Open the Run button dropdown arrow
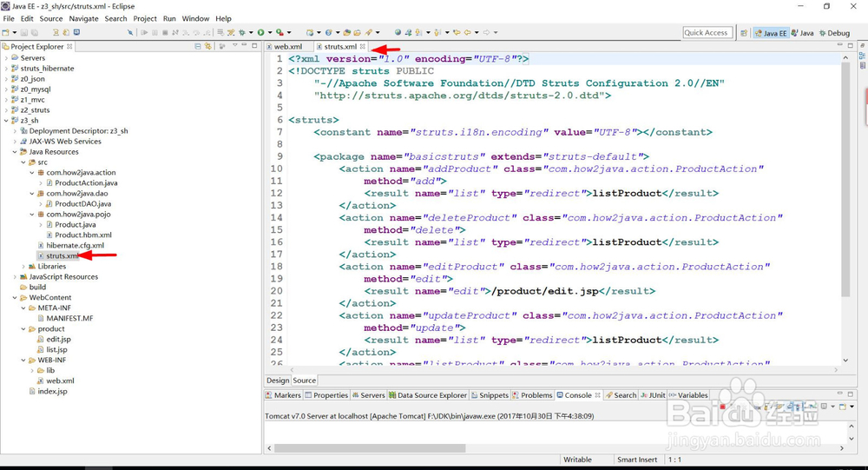 tap(270, 33)
